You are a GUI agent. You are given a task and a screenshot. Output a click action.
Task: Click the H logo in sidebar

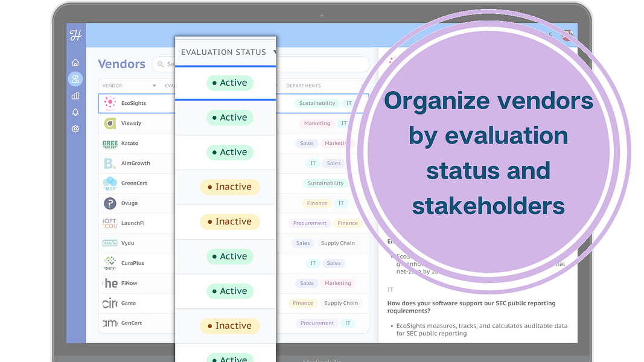point(75,36)
